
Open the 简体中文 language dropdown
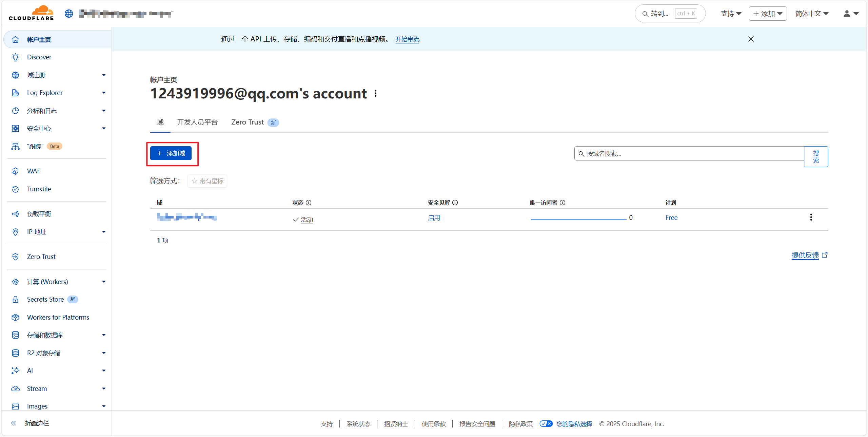(812, 14)
